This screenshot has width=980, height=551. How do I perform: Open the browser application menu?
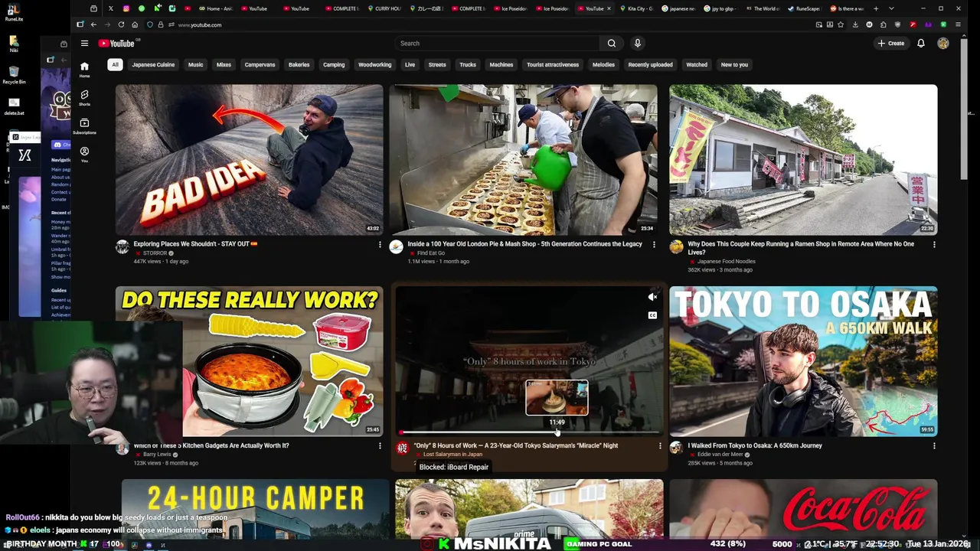tap(958, 24)
